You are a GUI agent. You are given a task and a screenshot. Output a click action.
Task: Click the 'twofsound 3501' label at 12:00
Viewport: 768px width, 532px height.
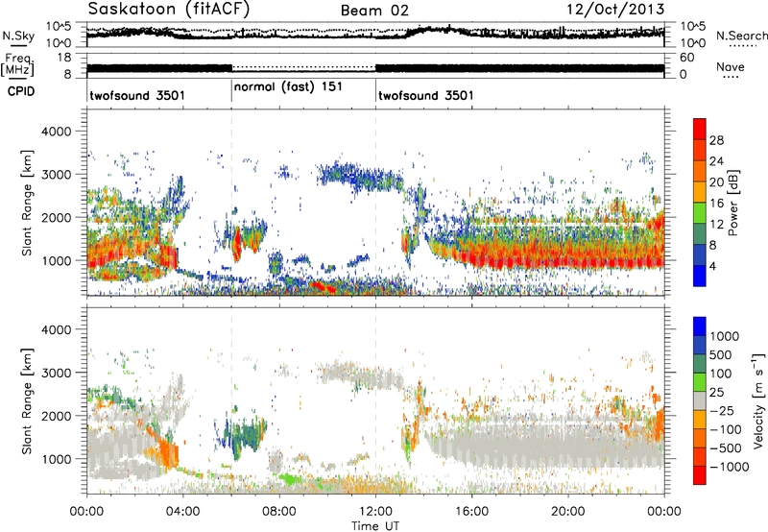(x=426, y=95)
